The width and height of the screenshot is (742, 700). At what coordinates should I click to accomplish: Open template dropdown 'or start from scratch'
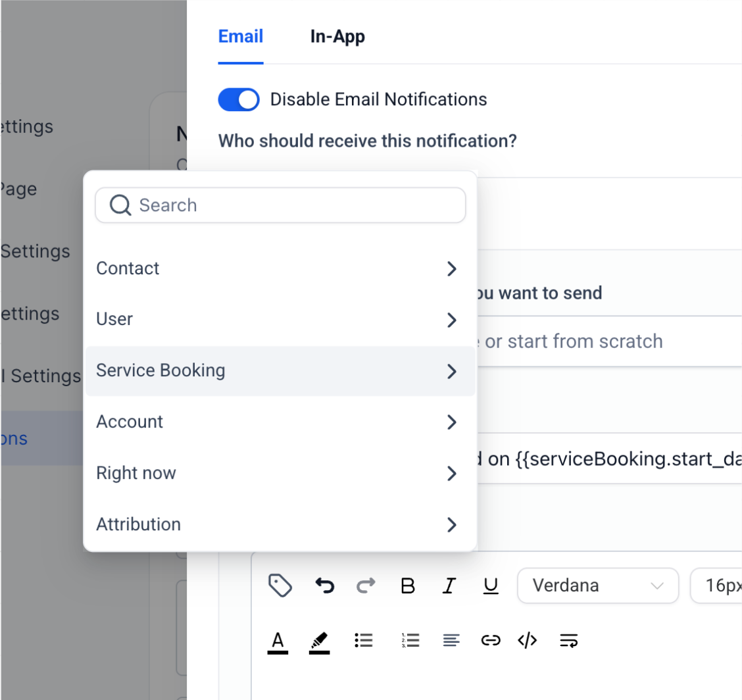point(610,341)
